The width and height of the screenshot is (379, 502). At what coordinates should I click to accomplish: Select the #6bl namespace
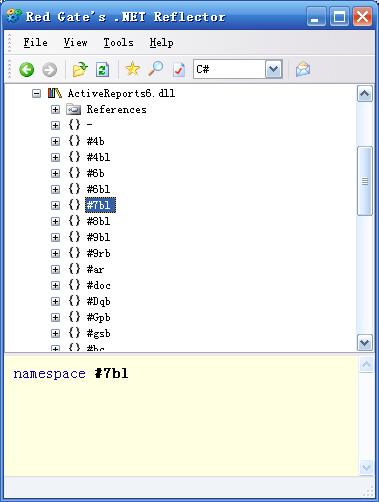point(98,189)
